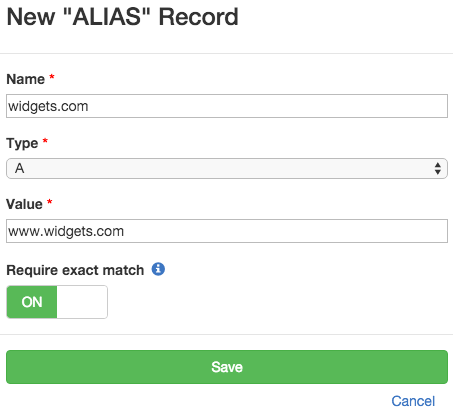This screenshot has height=418, width=453.
Task: Click the Value field label
Action: (x=24, y=204)
